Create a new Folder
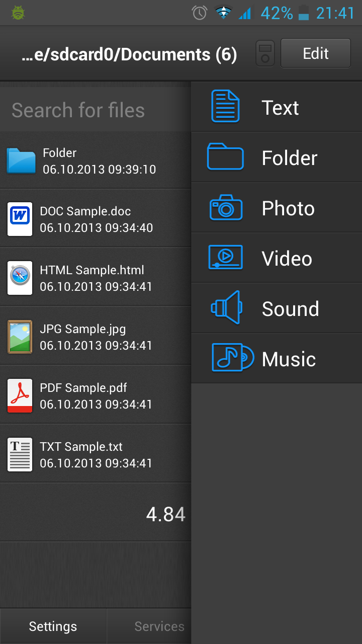Image resolution: width=362 pixels, height=644 pixels. point(277,157)
